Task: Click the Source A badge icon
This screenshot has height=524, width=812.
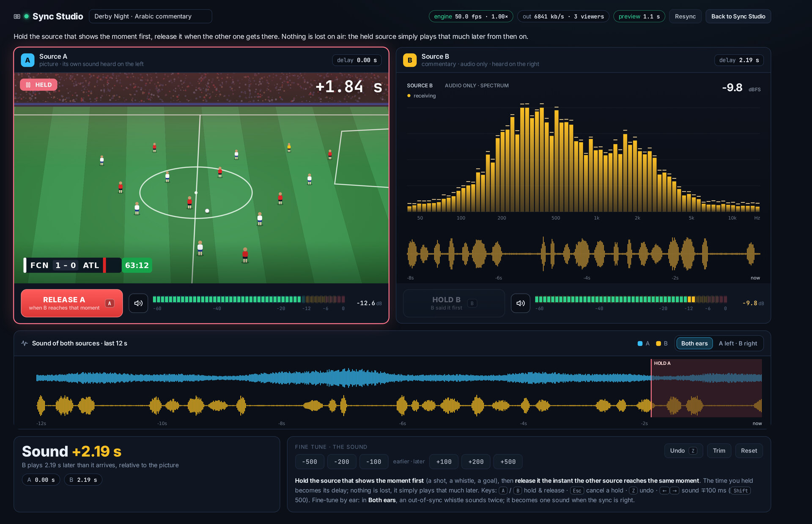Action: click(27, 60)
